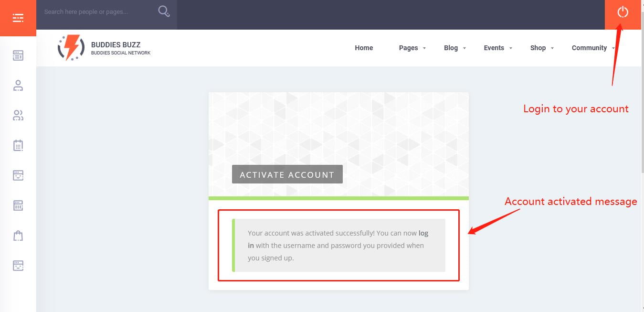Screen dimensions: 644x312
Task: Click the search magnifier icon
Action: pyautogui.click(x=164, y=11)
